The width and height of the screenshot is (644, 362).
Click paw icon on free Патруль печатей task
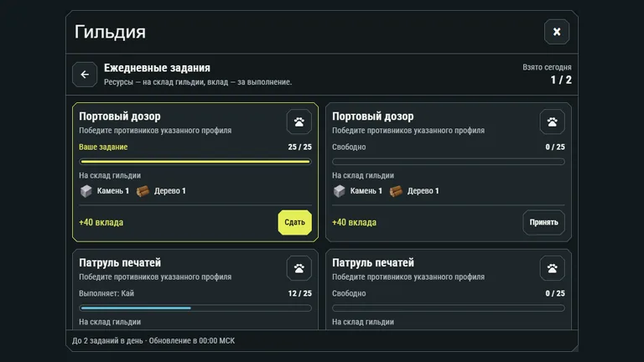coord(552,268)
